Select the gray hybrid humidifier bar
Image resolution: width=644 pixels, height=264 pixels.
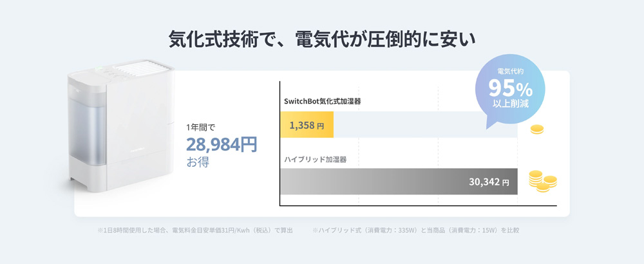point(386,182)
